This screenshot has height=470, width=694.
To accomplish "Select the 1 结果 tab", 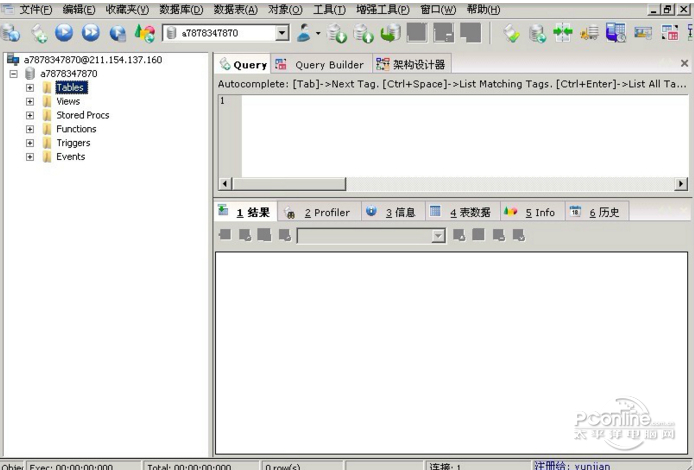I will click(246, 212).
